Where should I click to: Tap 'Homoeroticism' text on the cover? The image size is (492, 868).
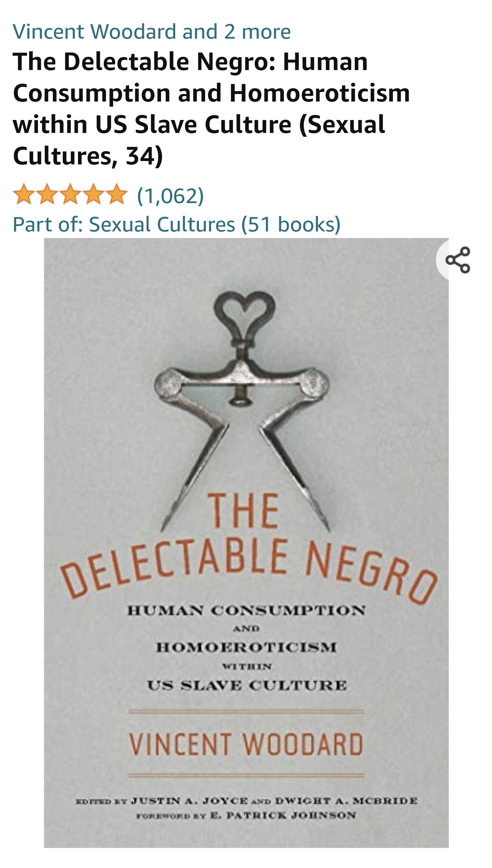[246, 647]
